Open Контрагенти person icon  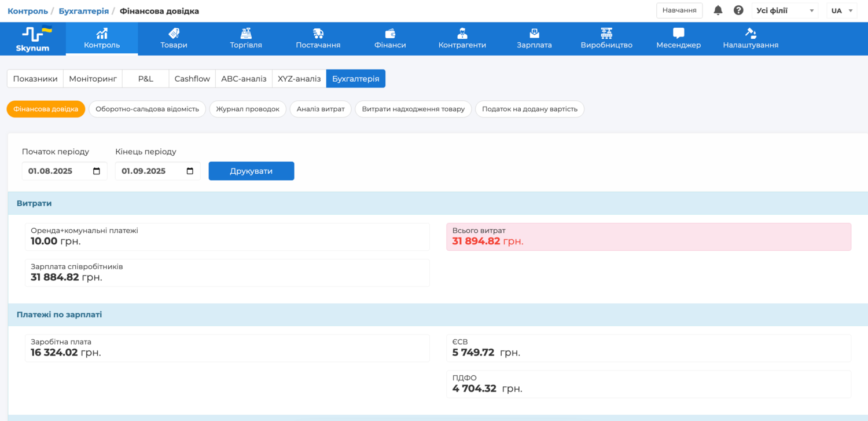click(462, 33)
